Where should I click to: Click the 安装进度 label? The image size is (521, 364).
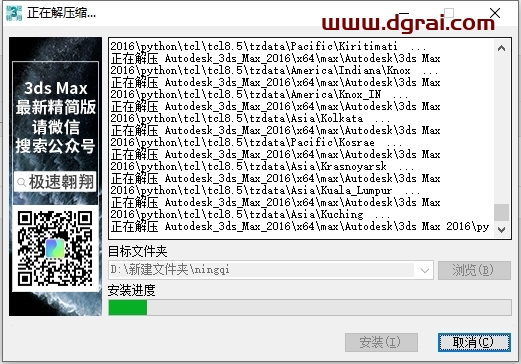click(132, 290)
